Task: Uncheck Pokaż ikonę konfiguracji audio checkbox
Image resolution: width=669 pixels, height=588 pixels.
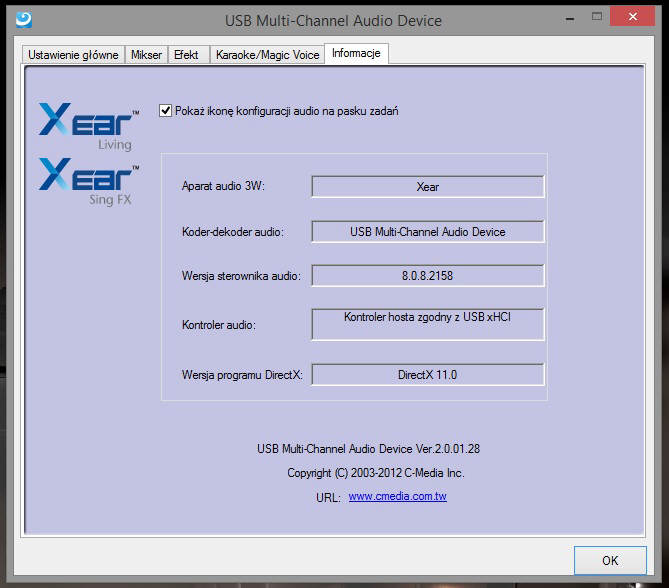Action: coord(166,111)
